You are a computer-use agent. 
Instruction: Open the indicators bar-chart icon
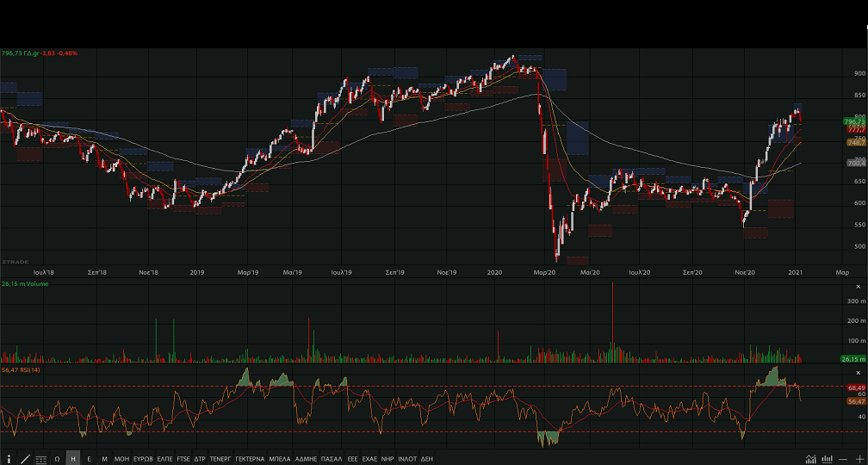click(828, 459)
